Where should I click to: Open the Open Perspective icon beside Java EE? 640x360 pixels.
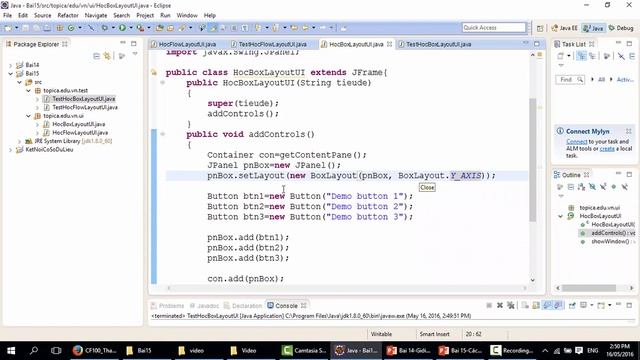pos(540,28)
